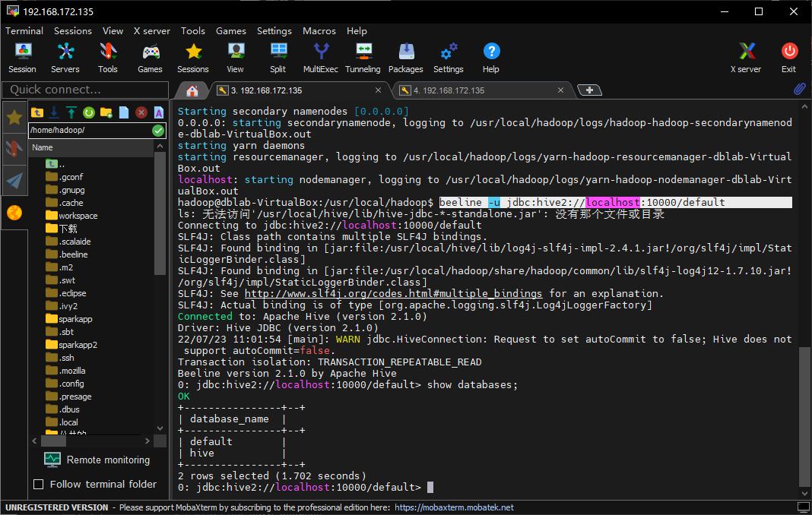
Task: Click the /home/hadoop/ path field
Action: [90, 131]
